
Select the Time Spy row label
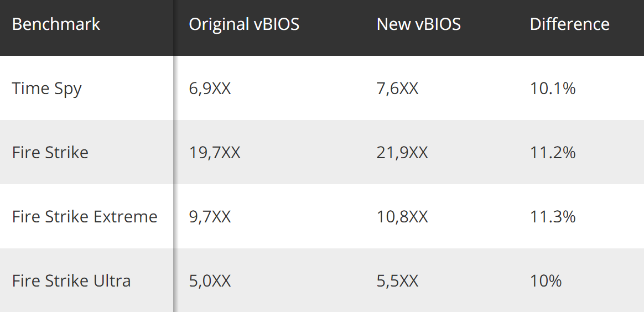47,89
